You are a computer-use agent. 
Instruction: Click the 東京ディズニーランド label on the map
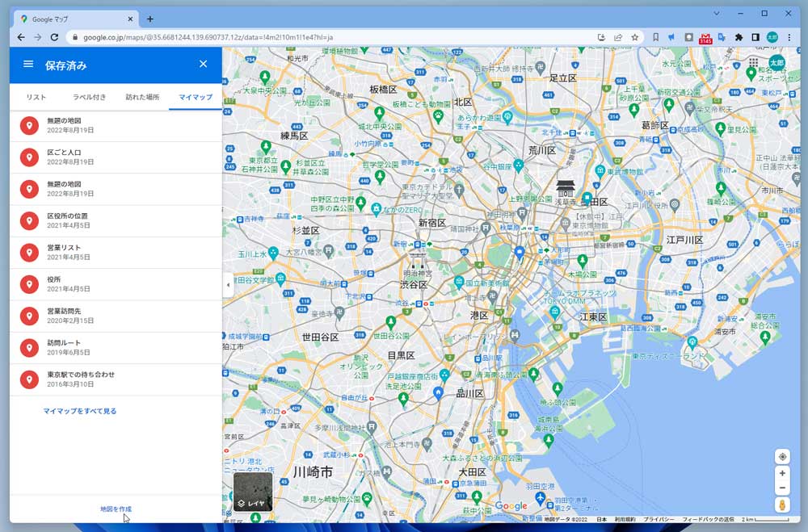(668, 356)
